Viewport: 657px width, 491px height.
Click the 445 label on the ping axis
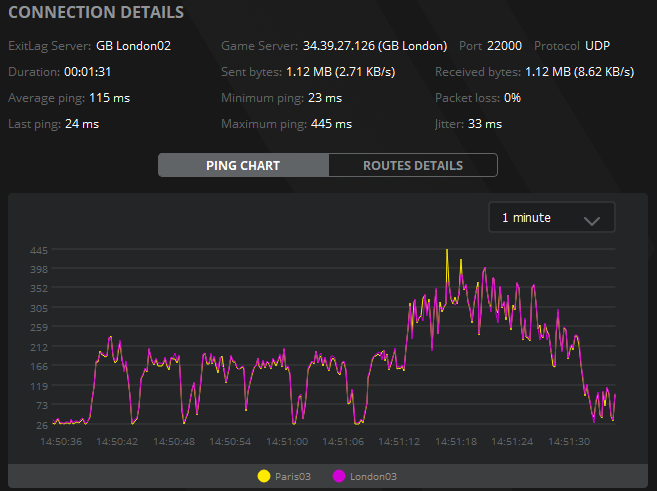tap(39, 250)
